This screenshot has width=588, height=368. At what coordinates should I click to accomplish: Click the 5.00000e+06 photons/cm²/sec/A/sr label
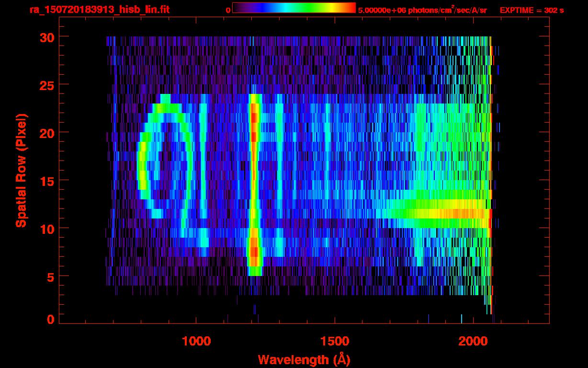pos(422,10)
